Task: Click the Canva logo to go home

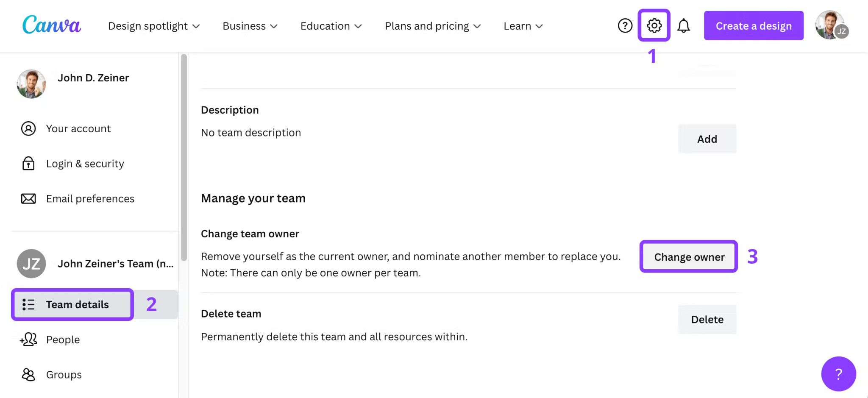Action: tap(51, 25)
